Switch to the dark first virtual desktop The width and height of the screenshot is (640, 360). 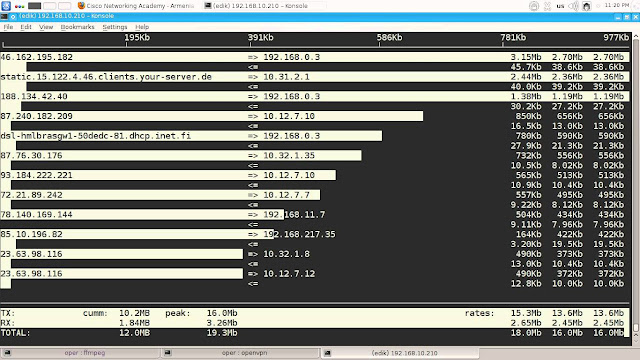[x=34, y=6]
